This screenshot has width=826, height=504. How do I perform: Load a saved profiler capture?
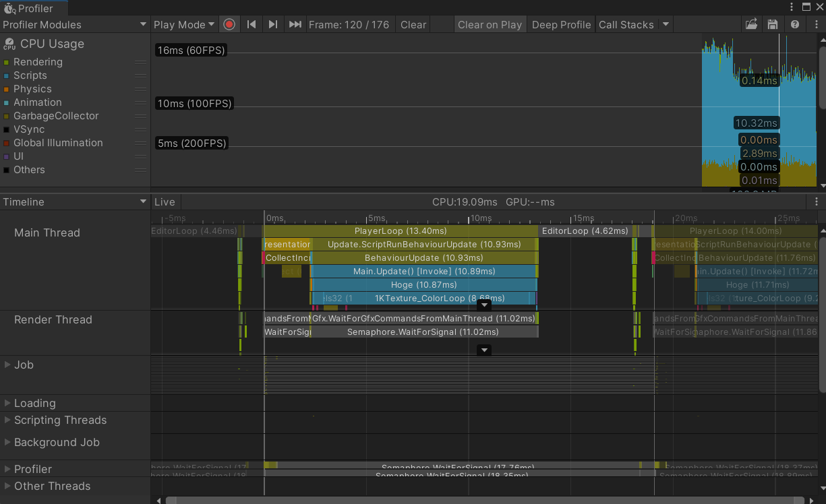tap(751, 24)
